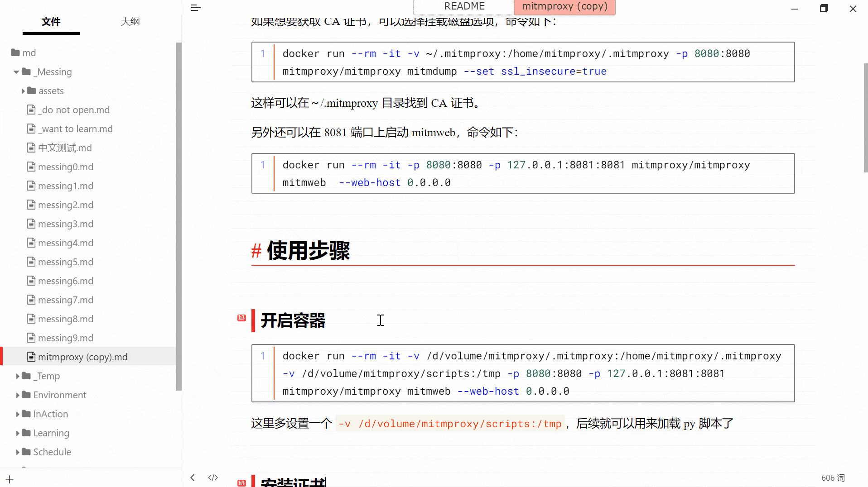Click the h3 marker beside 开启容器 heading
The height and width of the screenshot is (487, 868).
(241, 319)
